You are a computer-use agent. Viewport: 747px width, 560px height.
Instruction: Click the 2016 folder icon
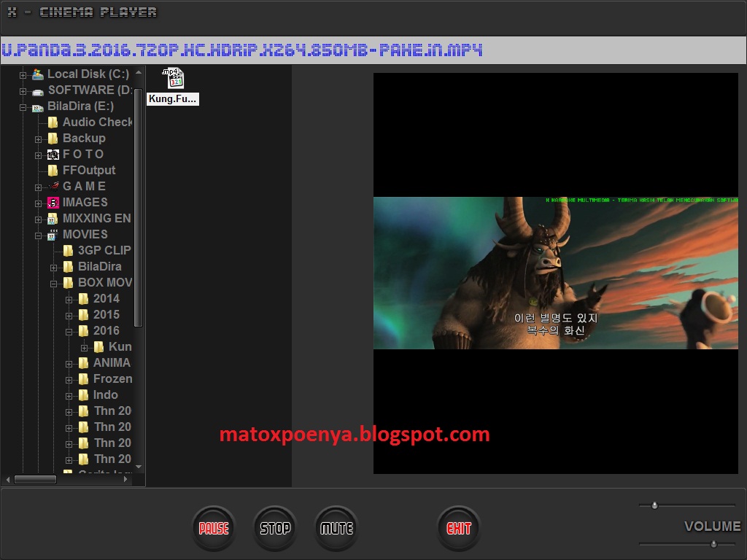coord(83,331)
